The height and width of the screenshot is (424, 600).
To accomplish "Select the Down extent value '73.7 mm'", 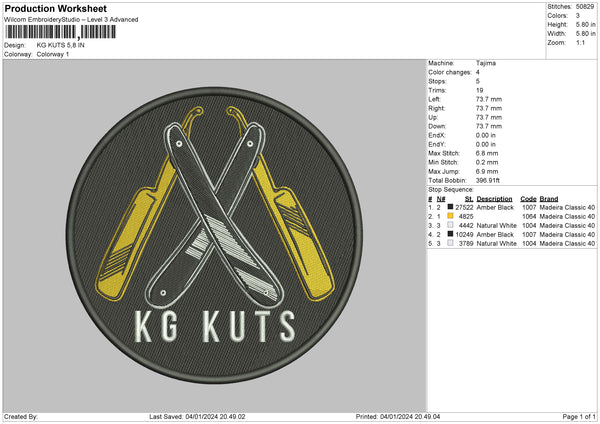I will (x=489, y=126).
